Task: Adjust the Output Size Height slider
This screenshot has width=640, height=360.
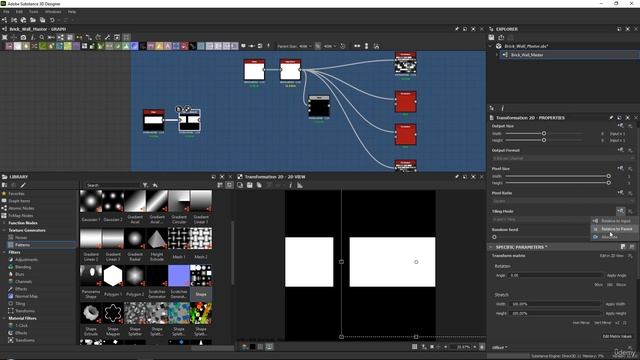Action: pyautogui.click(x=544, y=140)
